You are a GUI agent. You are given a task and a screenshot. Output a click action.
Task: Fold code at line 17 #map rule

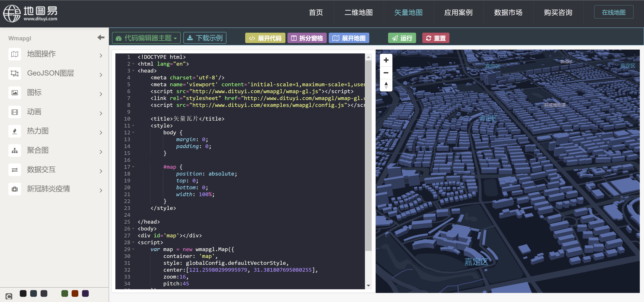click(x=133, y=166)
